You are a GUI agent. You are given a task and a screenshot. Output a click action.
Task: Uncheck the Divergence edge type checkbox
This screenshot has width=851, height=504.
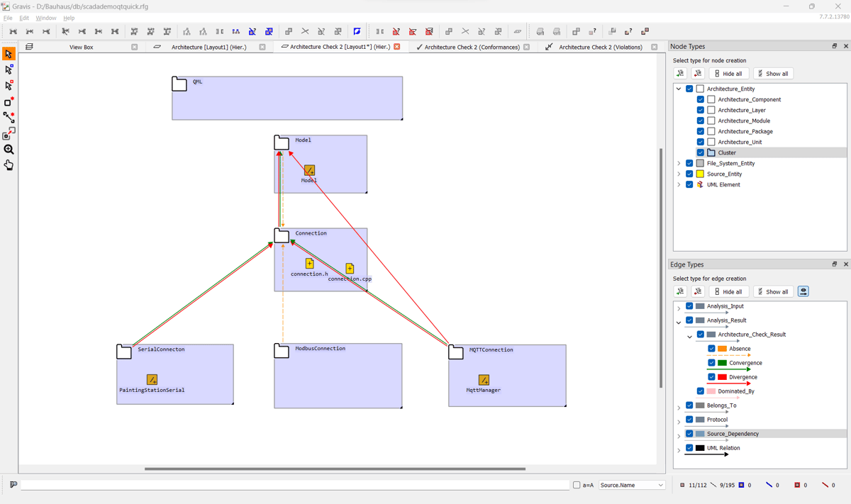coord(711,377)
